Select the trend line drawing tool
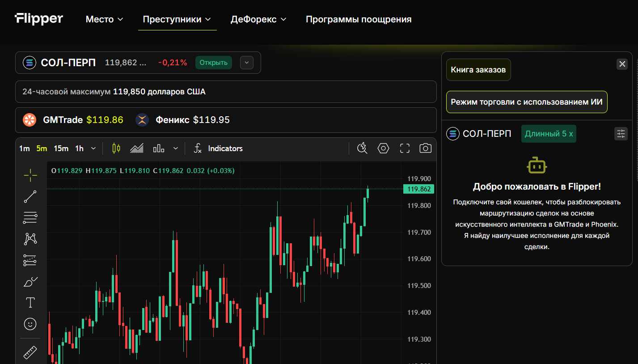The width and height of the screenshot is (638, 364). 30,196
